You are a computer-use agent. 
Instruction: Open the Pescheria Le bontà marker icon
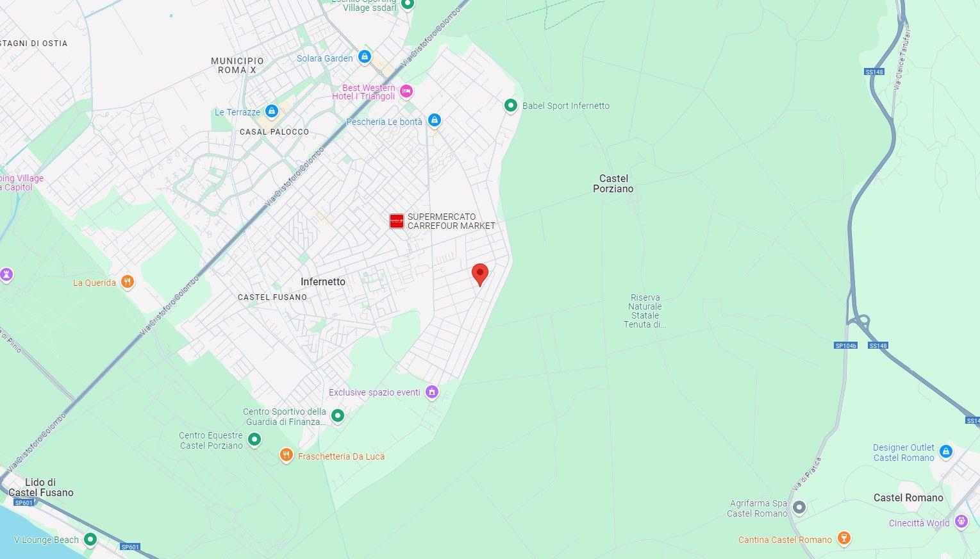click(x=435, y=121)
